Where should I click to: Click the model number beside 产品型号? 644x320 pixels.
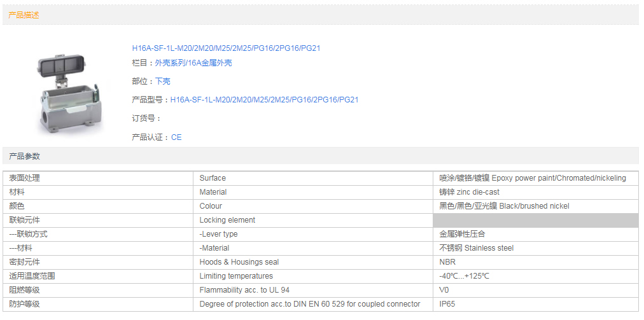tap(264, 100)
